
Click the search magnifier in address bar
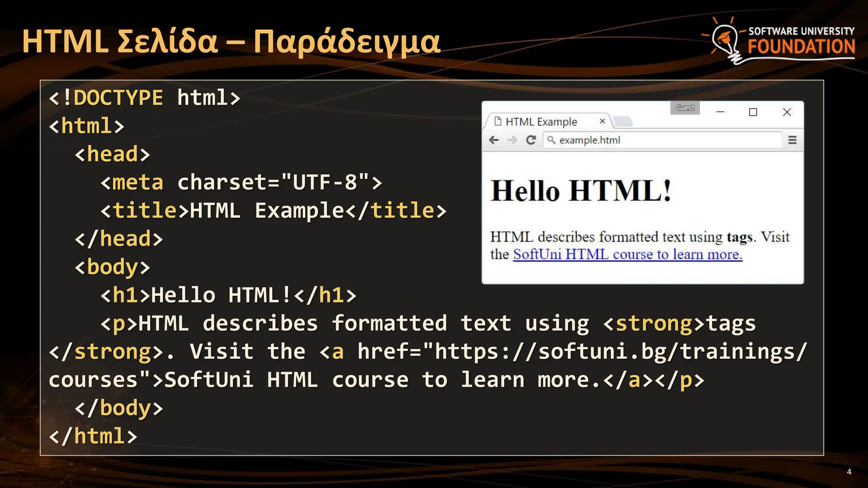click(x=551, y=139)
